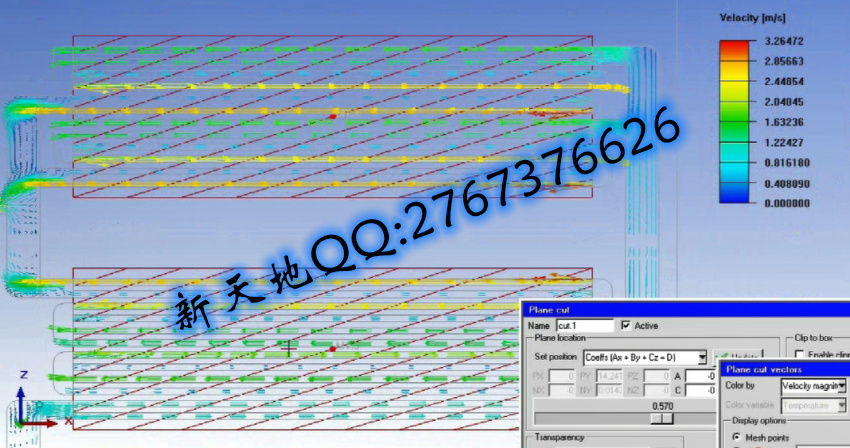The width and height of the screenshot is (850, 448).
Task: Click the dark blue band of velocity legend
Action: click(x=734, y=193)
